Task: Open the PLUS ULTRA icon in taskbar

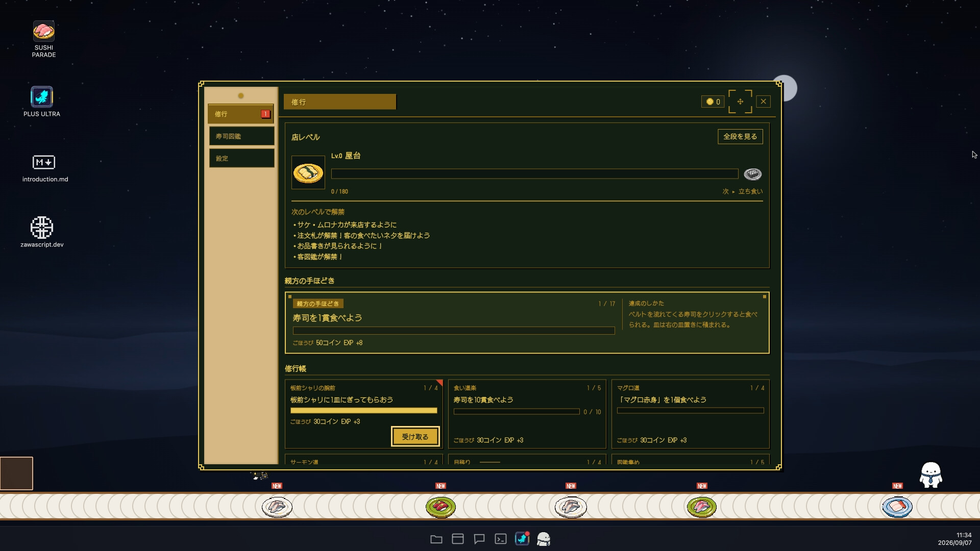Action: coord(522,539)
